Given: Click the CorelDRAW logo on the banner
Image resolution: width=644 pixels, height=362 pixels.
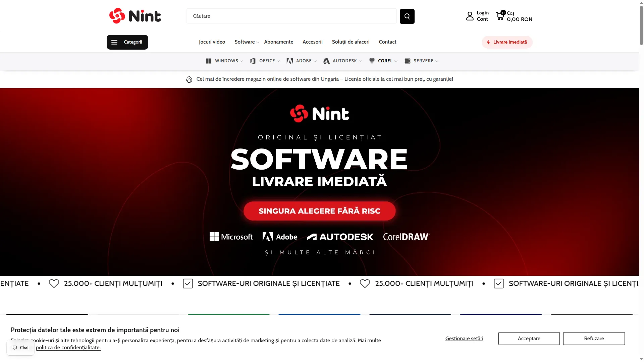Looking at the screenshot, I should pyautogui.click(x=406, y=237).
